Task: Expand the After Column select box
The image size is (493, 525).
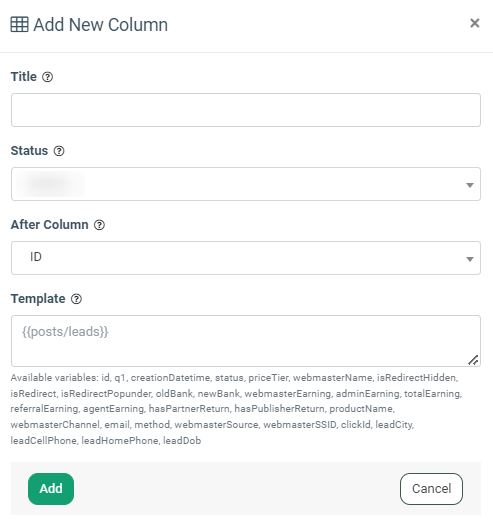Action: point(246,258)
